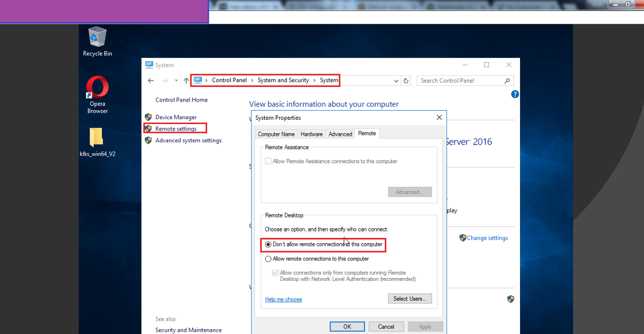The width and height of the screenshot is (644, 334).
Task: Open the klks_win64_V2 folder icon
Action: pos(97,142)
